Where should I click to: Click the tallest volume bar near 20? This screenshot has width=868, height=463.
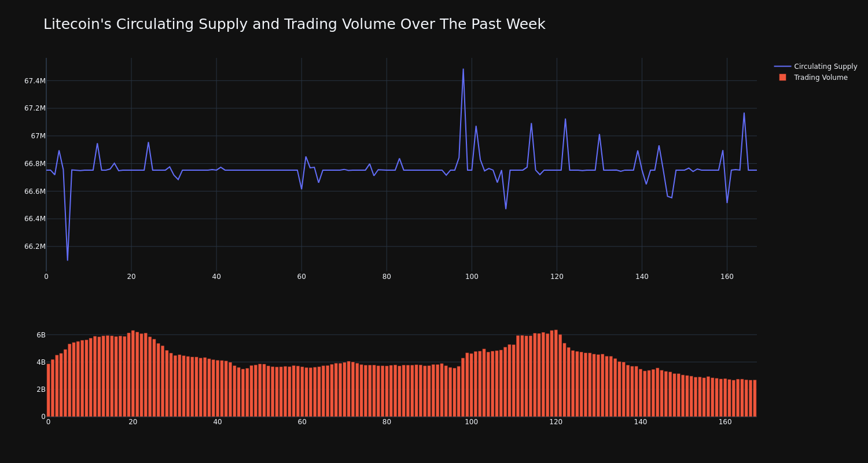(133, 373)
